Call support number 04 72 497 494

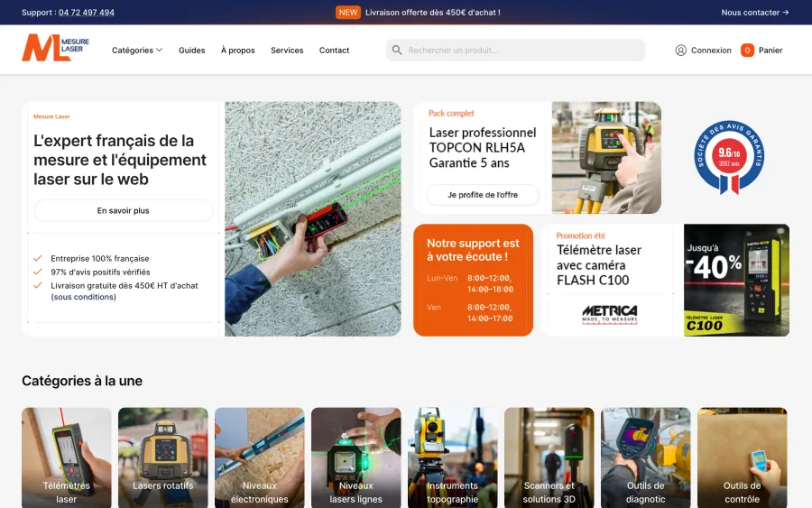pos(87,13)
